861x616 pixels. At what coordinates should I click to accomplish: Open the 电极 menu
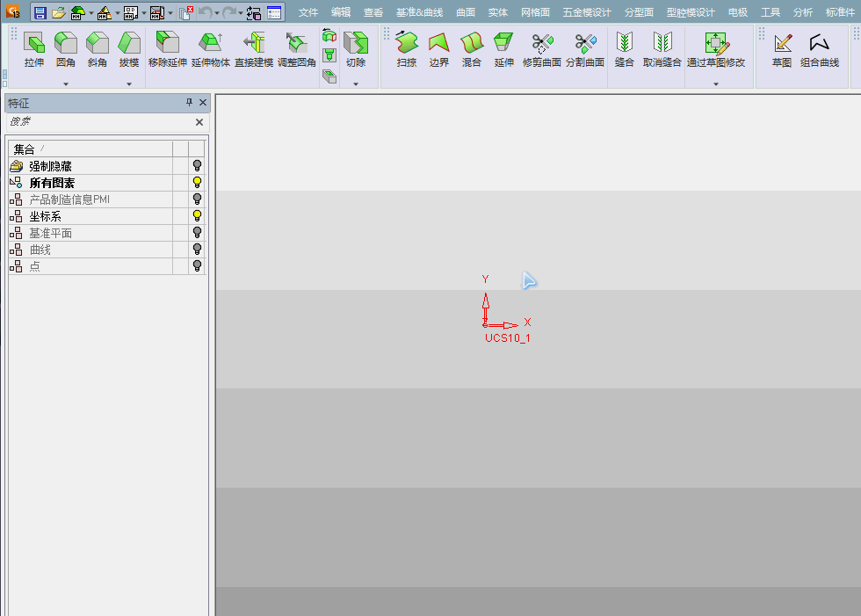click(x=738, y=12)
